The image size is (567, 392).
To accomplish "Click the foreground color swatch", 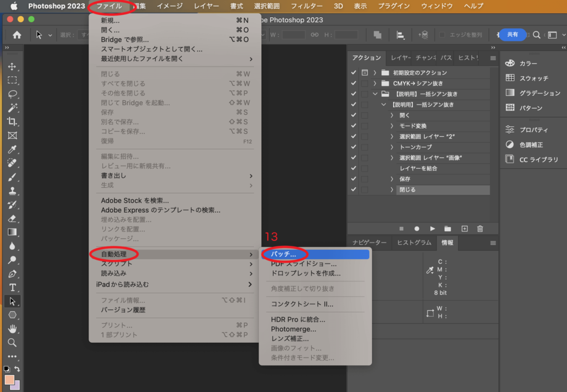I will (9, 380).
